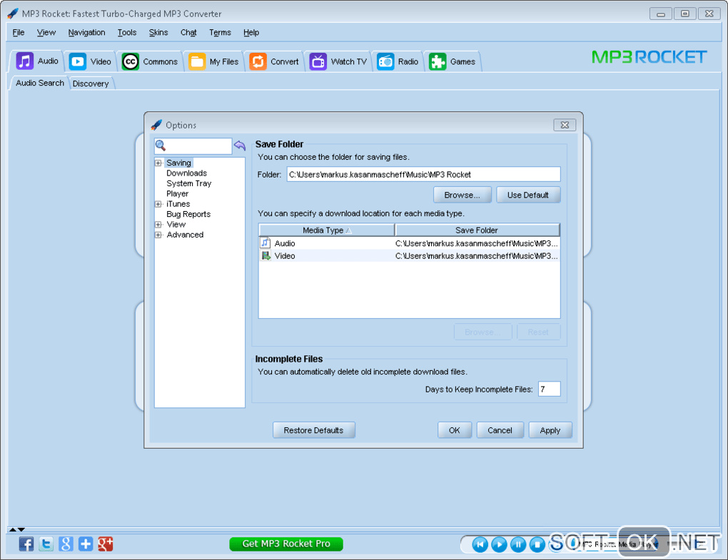This screenshot has height=560, width=728.
Task: Open the My Files tab
Action: pyautogui.click(x=213, y=61)
